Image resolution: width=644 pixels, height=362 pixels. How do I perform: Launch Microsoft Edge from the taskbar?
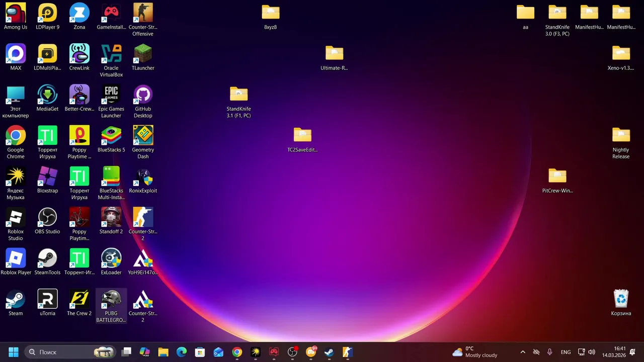(182, 352)
